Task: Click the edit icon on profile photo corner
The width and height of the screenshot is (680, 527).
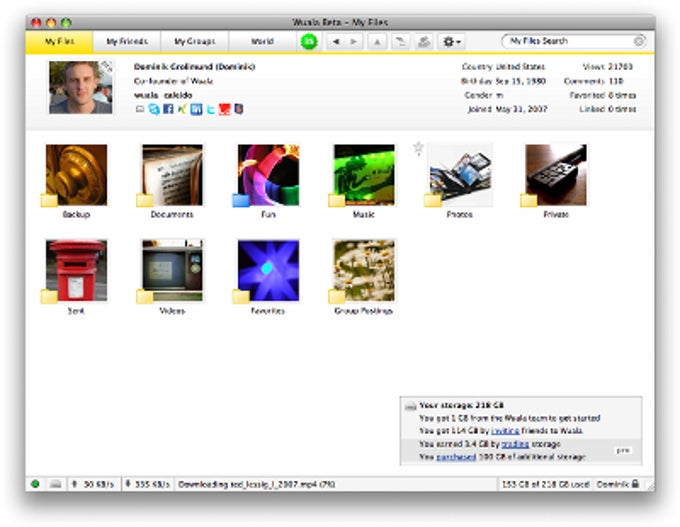Action: click(x=107, y=66)
